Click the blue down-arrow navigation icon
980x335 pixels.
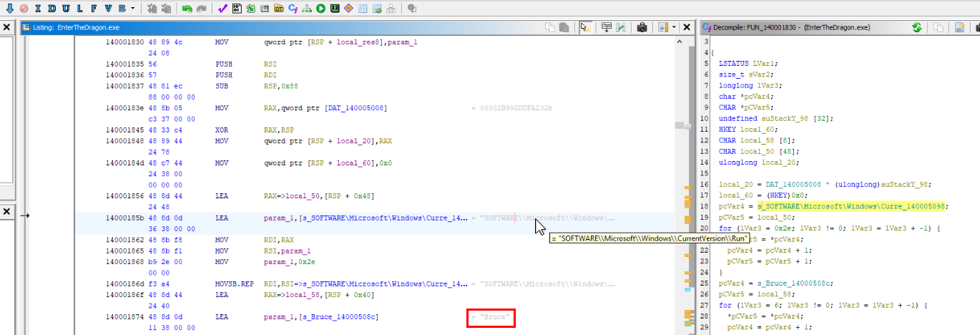9,9
